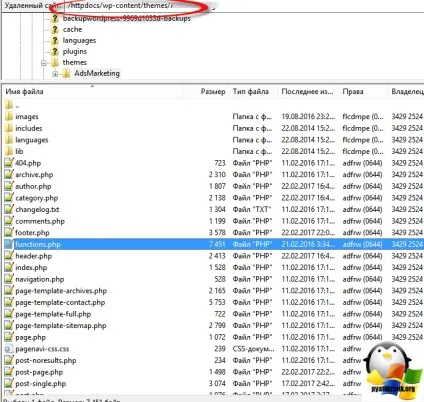The width and height of the screenshot is (424, 402).
Task: Click the remote site path input field
Action: (243, 6)
